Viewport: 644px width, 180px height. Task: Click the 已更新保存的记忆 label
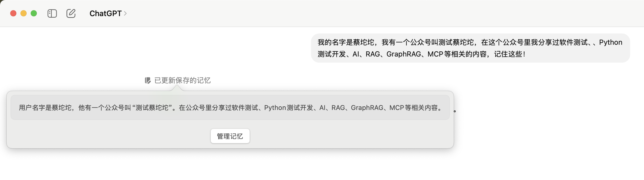(x=182, y=81)
